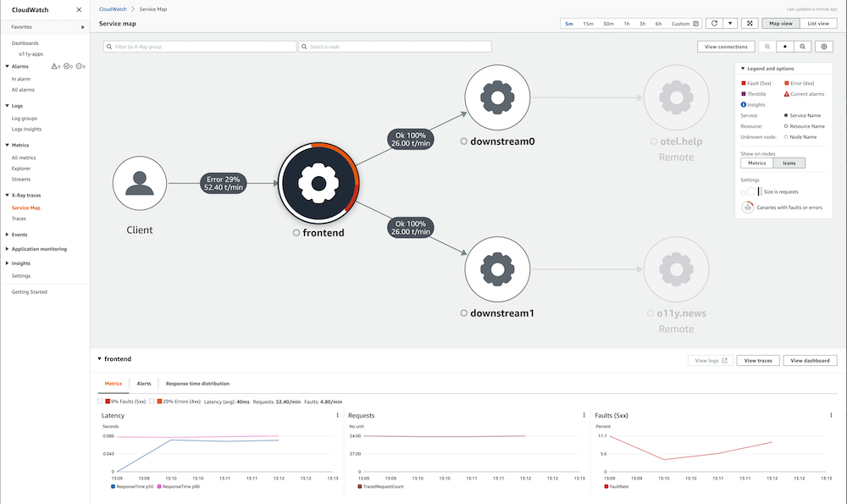Collapse the Legend and options panel
Viewport: 847px width, 504px height.
pos(744,69)
